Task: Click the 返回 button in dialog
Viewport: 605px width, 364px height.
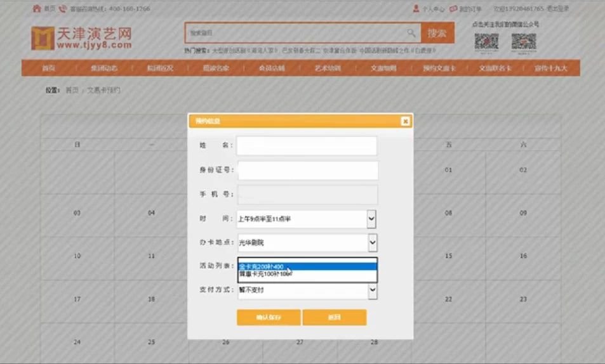Action: coord(335,317)
